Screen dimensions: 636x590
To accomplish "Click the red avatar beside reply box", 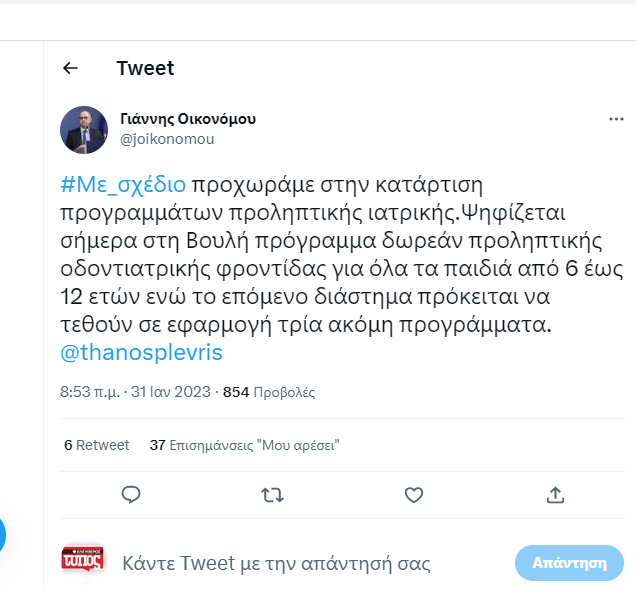I will click(84, 563).
